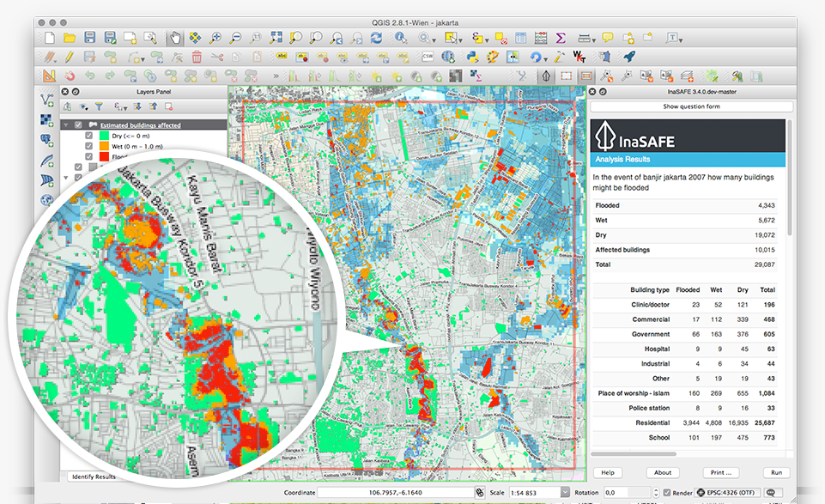Open the CSW metadata search client
The height and width of the screenshot is (504, 825).
428,57
